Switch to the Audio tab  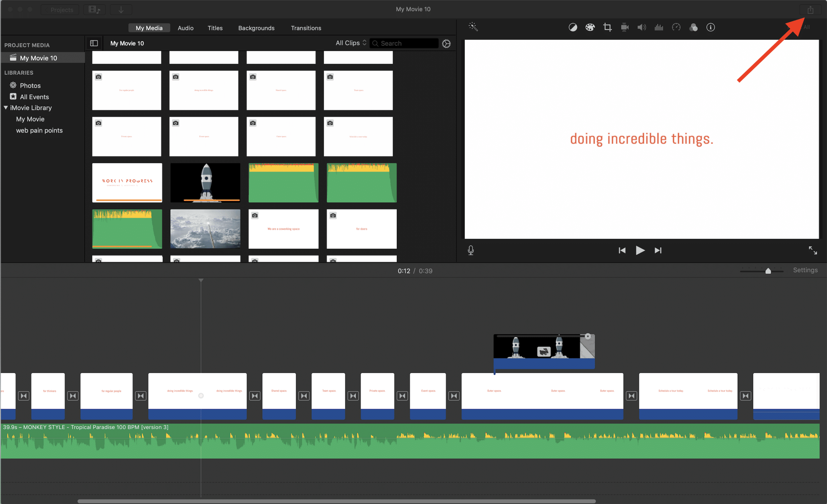tap(185, 28)
